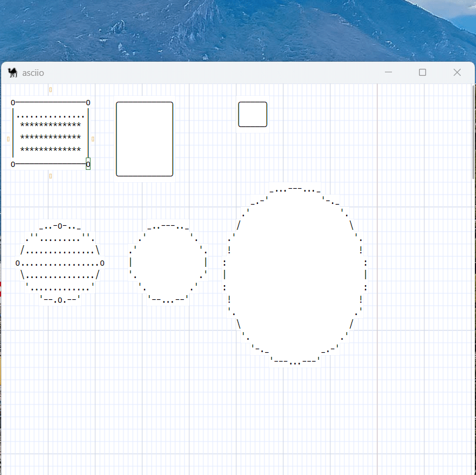
Task: Select the tall empty rounded rectangle
Action: tap(145, 139)
